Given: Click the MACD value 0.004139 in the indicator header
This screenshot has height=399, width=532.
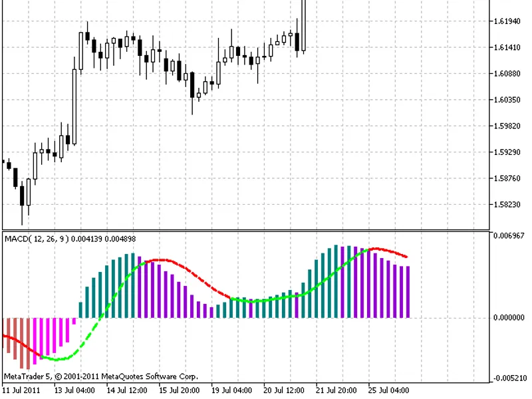Looking at the screenshot, I should [x=86, y=239].
